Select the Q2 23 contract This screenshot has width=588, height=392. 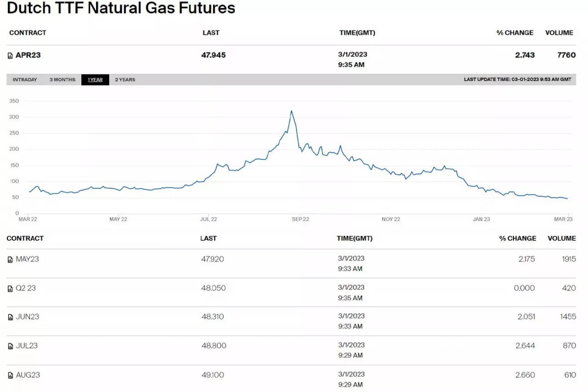click(x=26, y=288)
